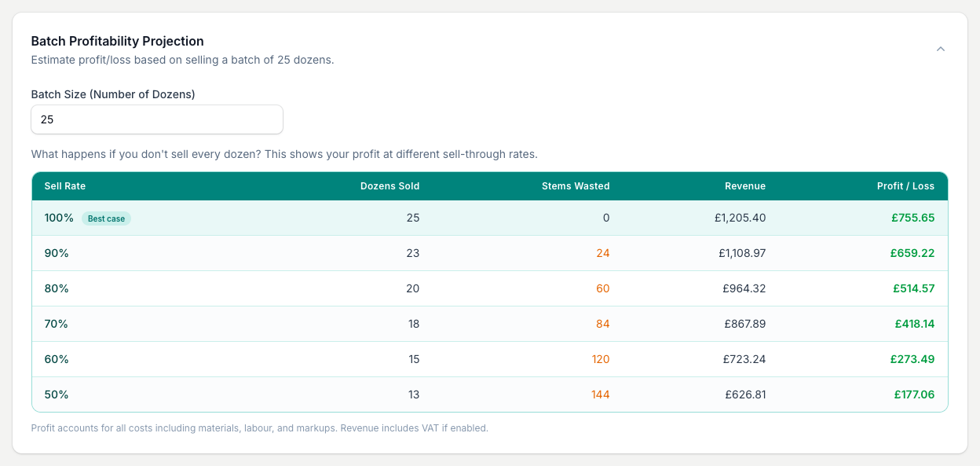Select the 50% sell rate cell
980x466 pixels.
[57, 394]
